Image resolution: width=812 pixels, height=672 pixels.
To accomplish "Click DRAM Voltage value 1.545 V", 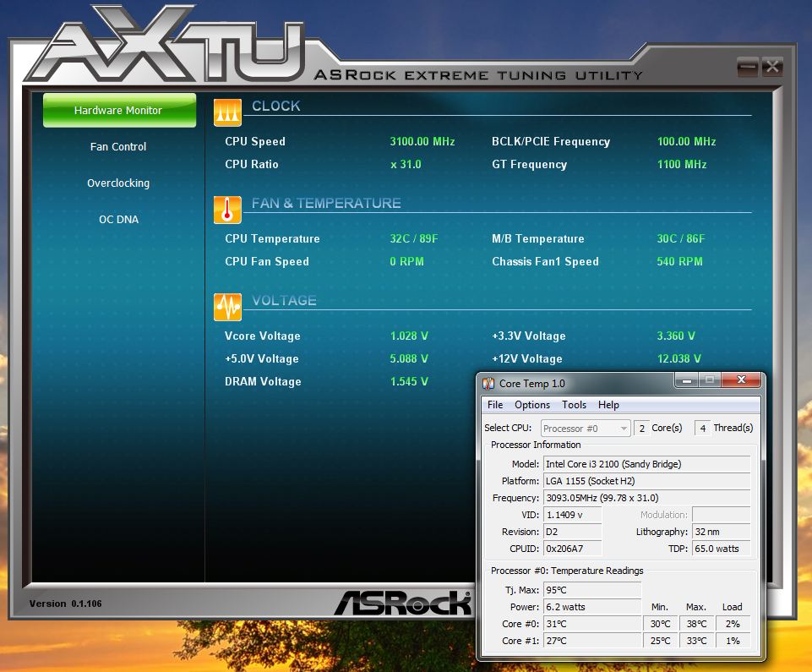I will point(409,382).
